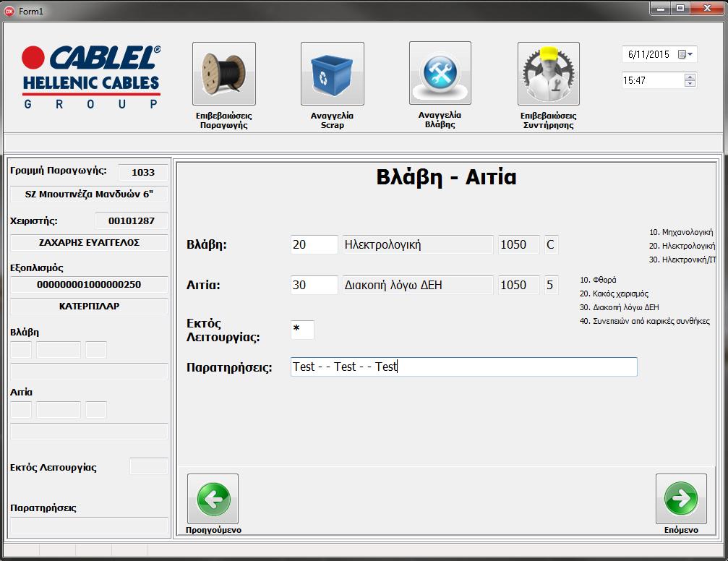Screen dimensions: 728x561
Task: Click the Αιτία 1050 field
Action: point(519,285)
